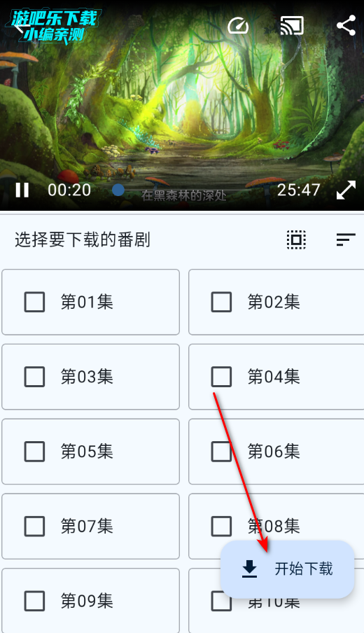Check the 第03集 checkbox
This screenshot has width=364, height=633.
tap(34, 377)
